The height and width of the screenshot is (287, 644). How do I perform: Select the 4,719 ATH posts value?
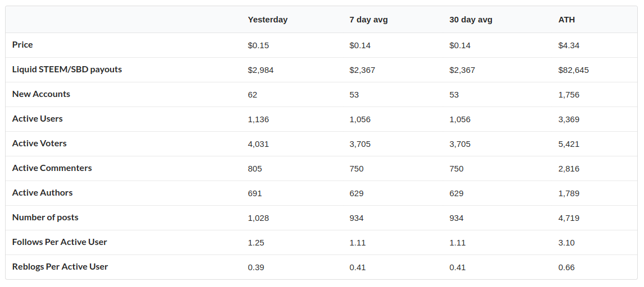tap(569, 218)
